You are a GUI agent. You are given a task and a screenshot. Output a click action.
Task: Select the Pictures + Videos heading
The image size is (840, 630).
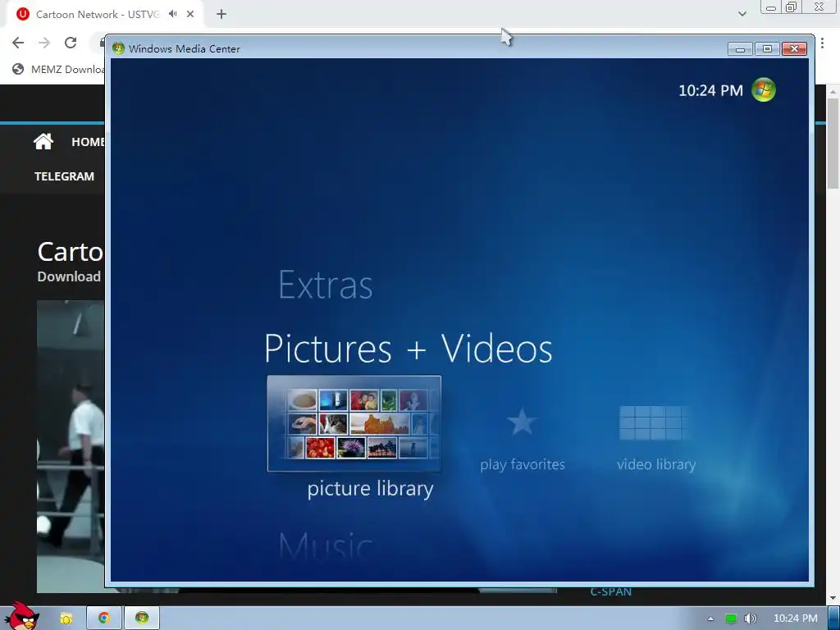(x=409, y=349)
